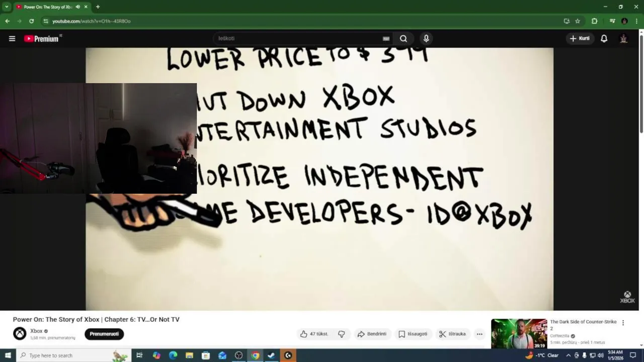Image resolution: width=644 pixels, height=362 pixels.
Task: Create a clip with Ištrauka button
Action: pyautogui.click(x=452, y=334)
